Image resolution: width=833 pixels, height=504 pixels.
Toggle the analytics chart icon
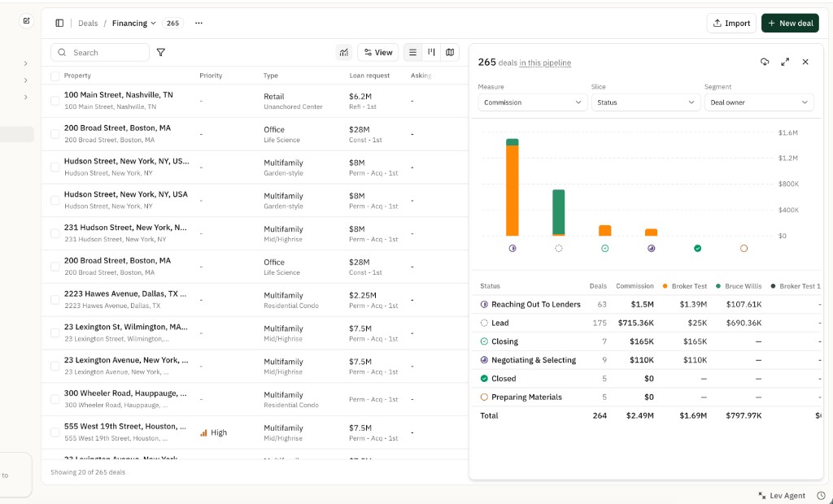pos(344,52)
